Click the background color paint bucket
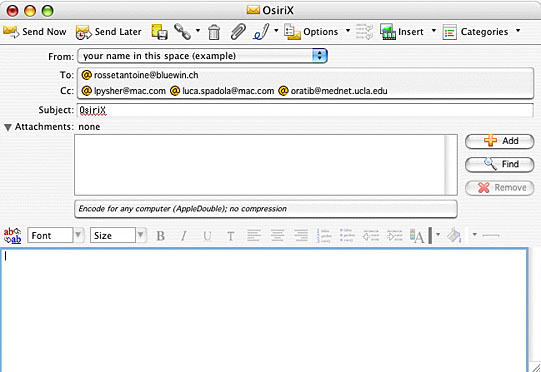541x372 pixels. point(454,236)
